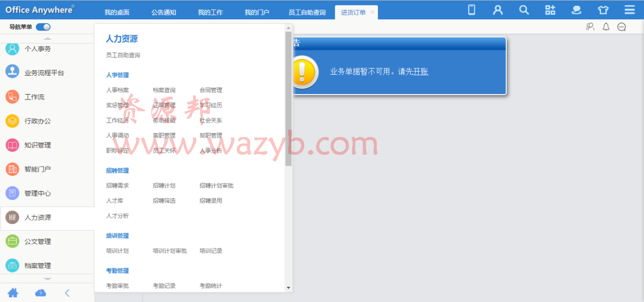Screen dimensions: 644x302
Task: Click the 知识管理 book icon
Action: click(12, 145)
